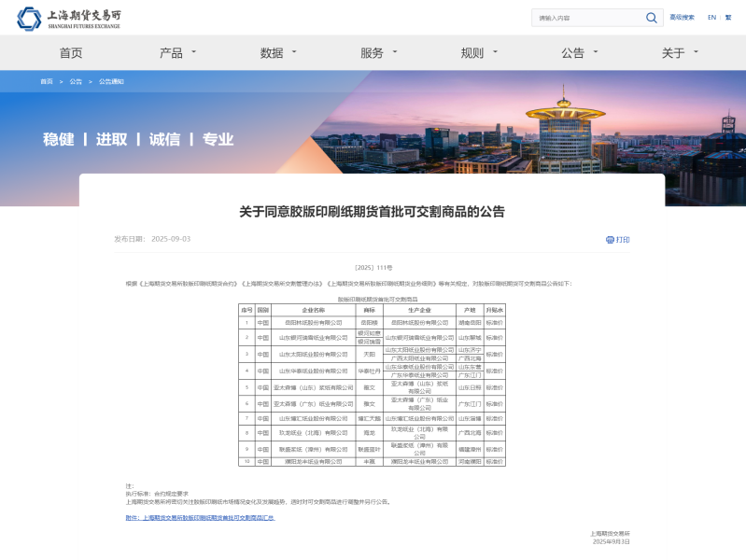This screenshot has width=746, height=560.
Task: Click 公告通知 in the breadcrumb trail
Action: click(x=111, y=82)
